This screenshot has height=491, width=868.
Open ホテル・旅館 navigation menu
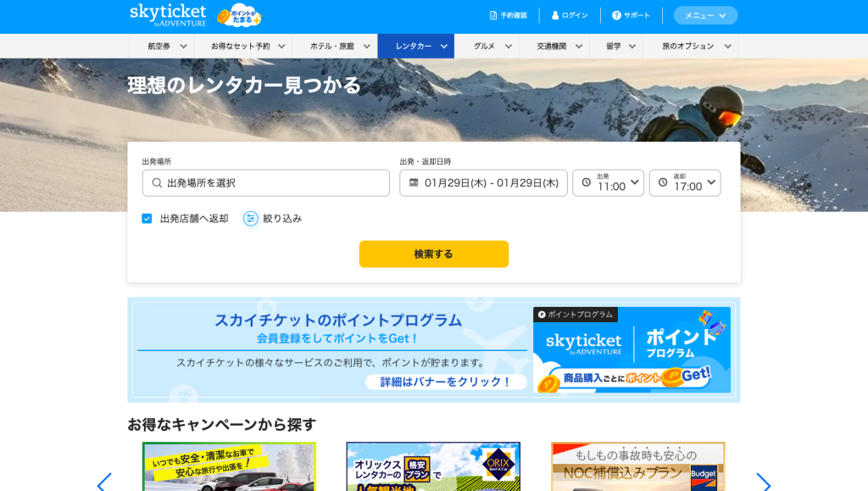pyautogui.click(x=334, y=47)
